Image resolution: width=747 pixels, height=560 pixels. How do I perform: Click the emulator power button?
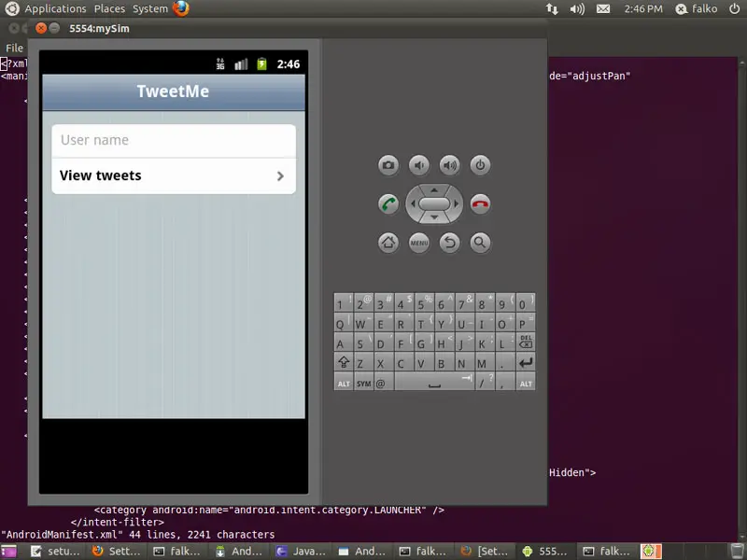(480, 165)
